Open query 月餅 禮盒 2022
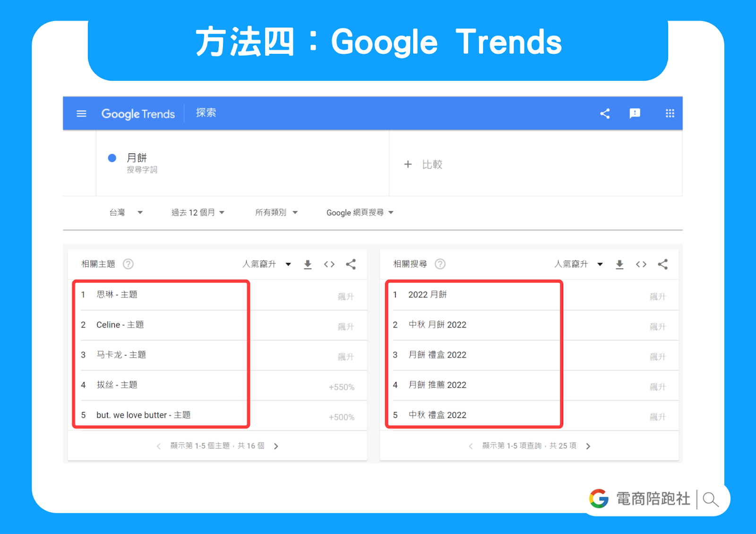The width and height of the screenshot is (756, 534). pyautogui.click(x=438, y=355)
